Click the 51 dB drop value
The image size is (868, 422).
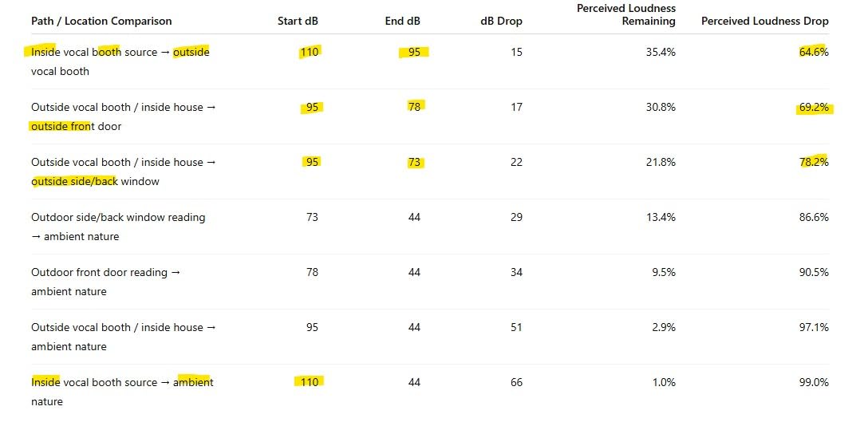coord(516,327)
